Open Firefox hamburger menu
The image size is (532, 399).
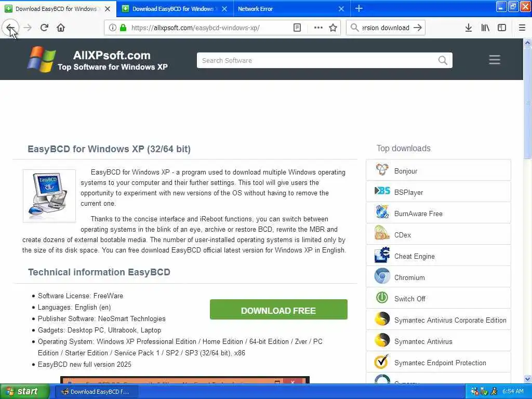[x=522, y=28]
